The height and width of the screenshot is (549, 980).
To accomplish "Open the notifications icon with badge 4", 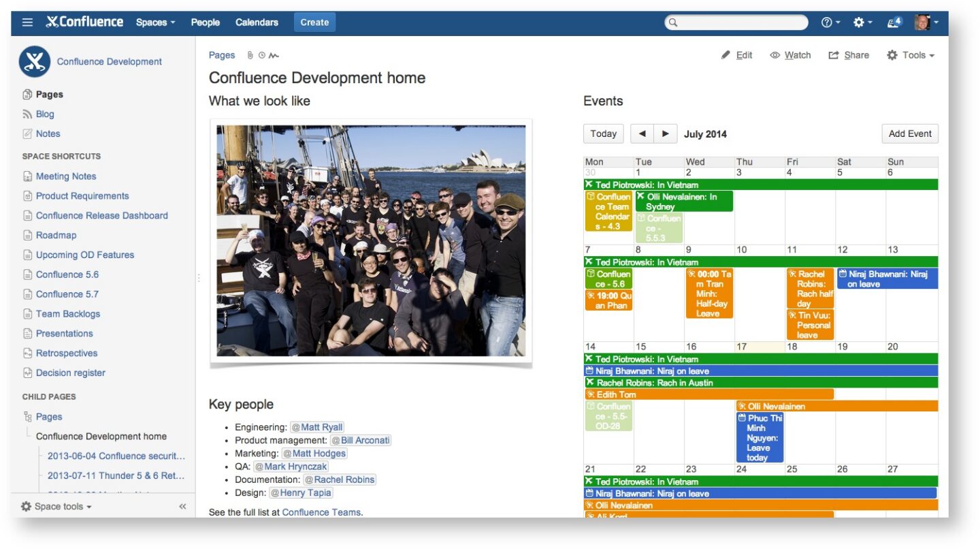I will [x=894, y=22].
